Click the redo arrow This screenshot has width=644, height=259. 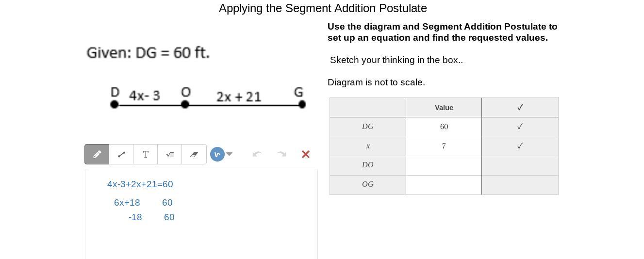[x=281, y=154]
